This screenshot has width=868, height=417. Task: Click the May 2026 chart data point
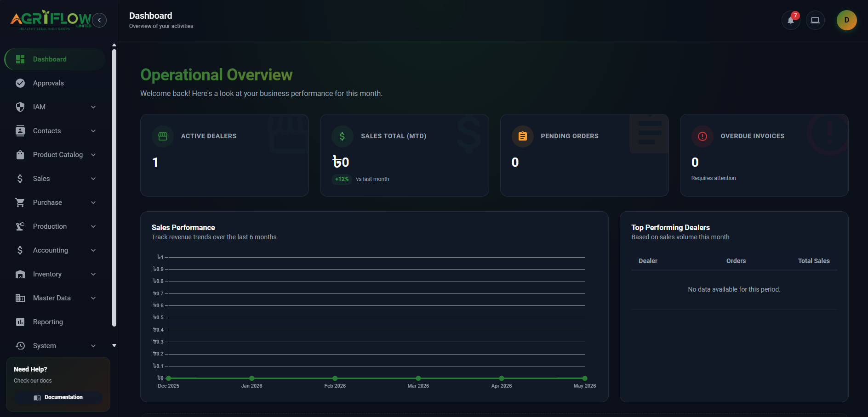click(x=585, y=378)
